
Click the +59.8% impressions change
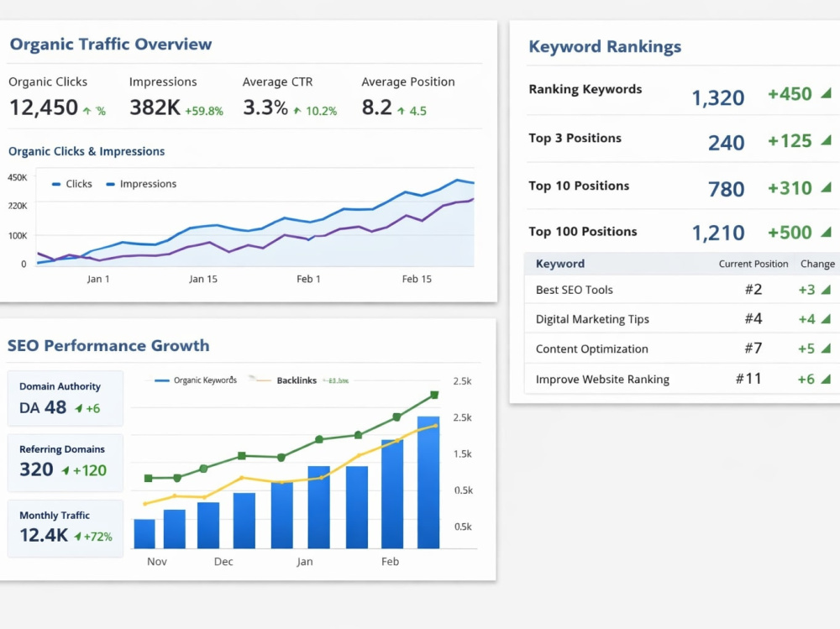click(x=204, y=111)
